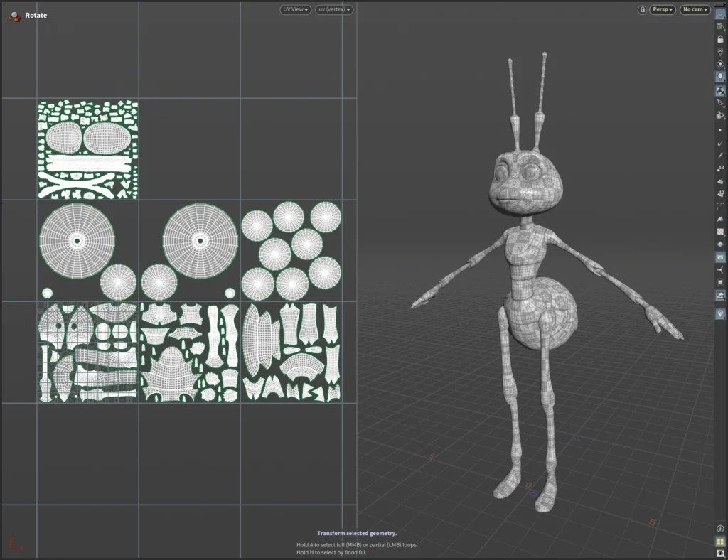Viewport: 728px width, 560px height.
Task: Click the point numbers '12' icon
Action: point(720,168)
